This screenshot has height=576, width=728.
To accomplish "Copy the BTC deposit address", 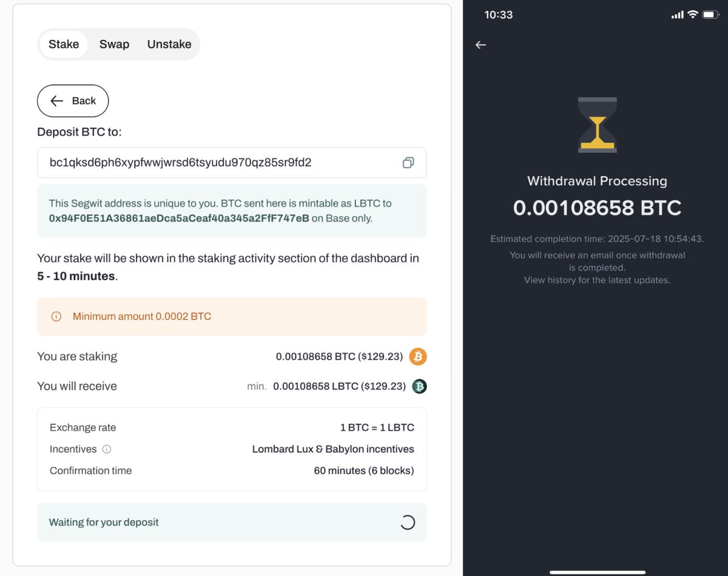I will pos(408,162).
